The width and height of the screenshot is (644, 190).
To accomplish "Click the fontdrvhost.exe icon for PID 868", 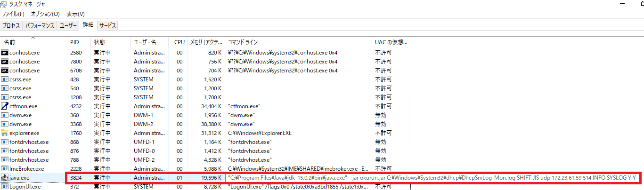I will (x=5, y=142).
